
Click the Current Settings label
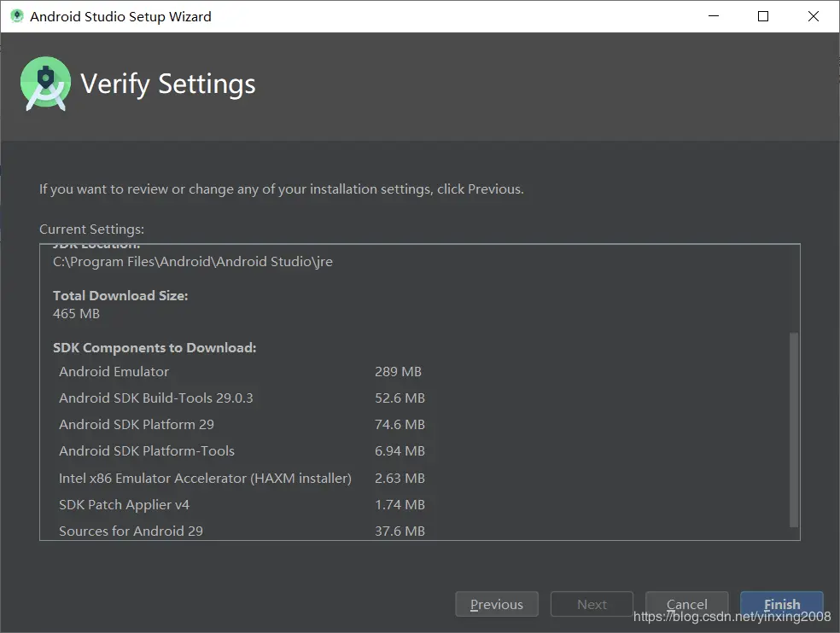(x=91, y=229)
